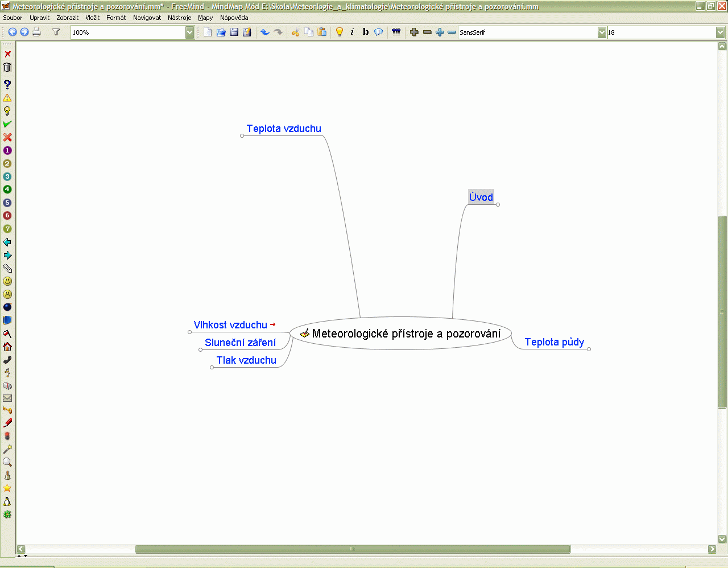Save the mind map with floppy icon
This screenshot has width=728, height=568.
pyautogui.click(x=234, y=32)
